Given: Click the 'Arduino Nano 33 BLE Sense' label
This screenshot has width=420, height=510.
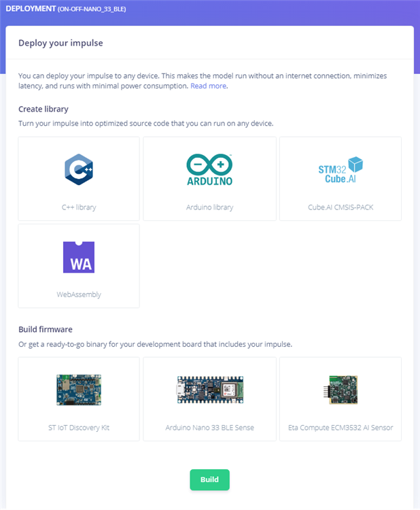Looking at the screenshot, I should pyautogui.click(x=210, y=428).
